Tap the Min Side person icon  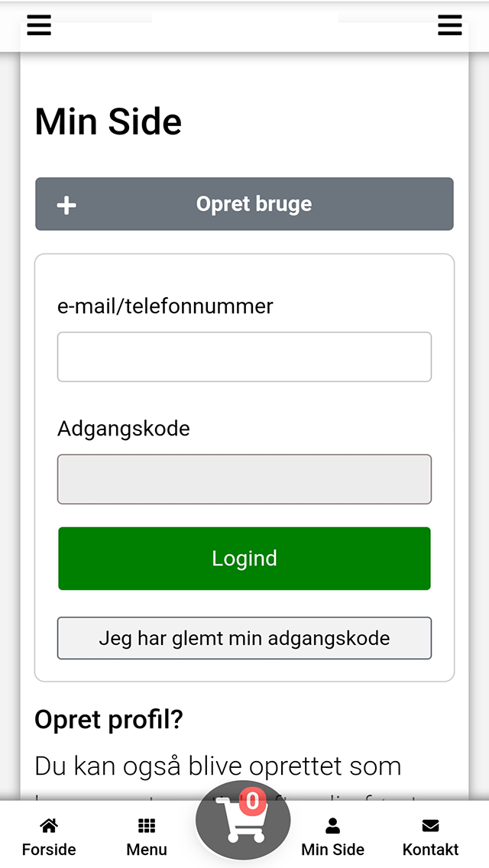(333, 826)
